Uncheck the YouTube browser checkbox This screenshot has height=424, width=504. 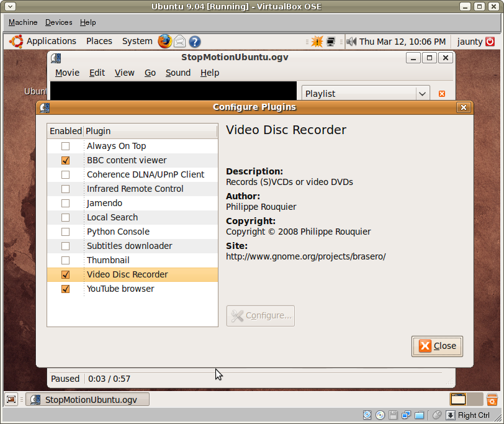click(x=65, y=289)
